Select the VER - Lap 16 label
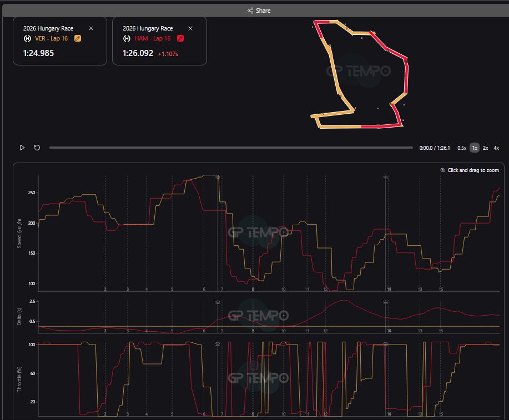Screen dimensions: 509x420 pos(51,38)
